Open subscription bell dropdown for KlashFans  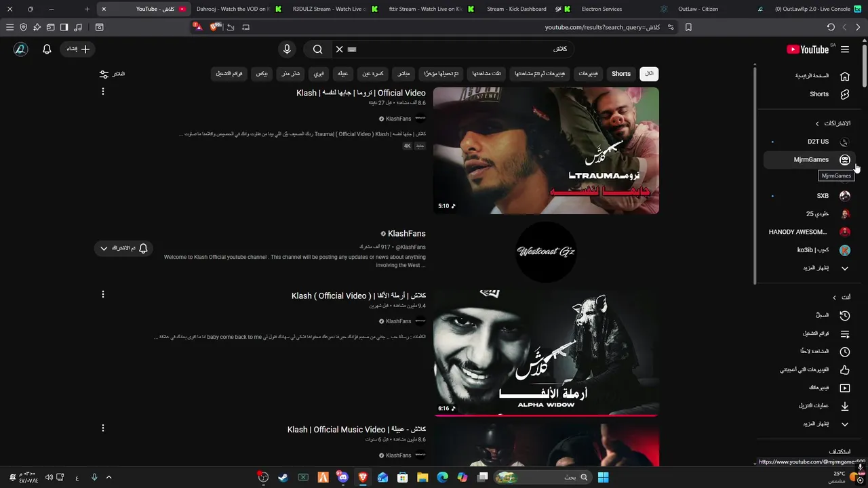[123, 248]
